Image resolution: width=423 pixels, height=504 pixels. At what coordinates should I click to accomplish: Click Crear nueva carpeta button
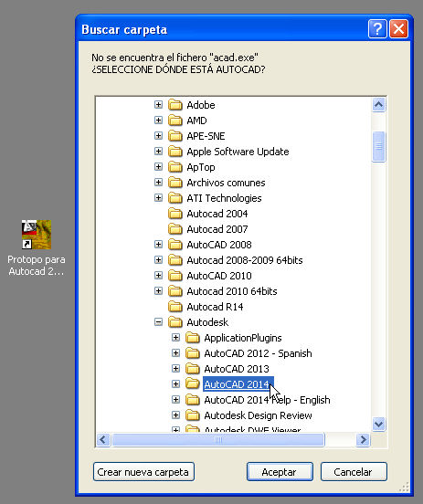click(x=143, y=471)
